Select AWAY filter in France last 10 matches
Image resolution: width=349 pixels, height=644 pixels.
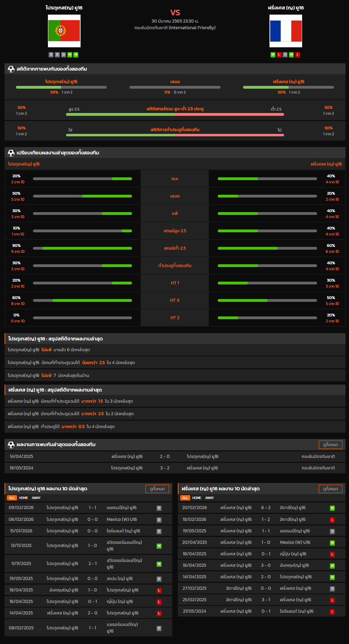(209, 498)
